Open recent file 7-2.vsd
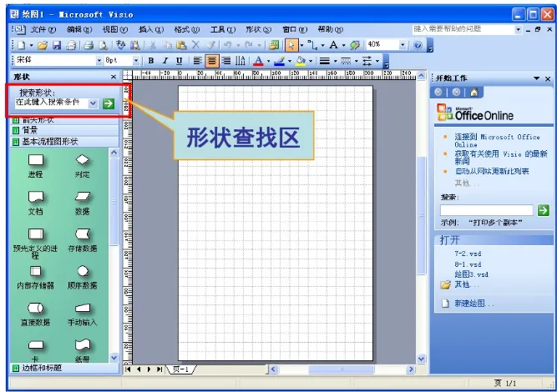 pyautogui.click(x=468, y=254)
